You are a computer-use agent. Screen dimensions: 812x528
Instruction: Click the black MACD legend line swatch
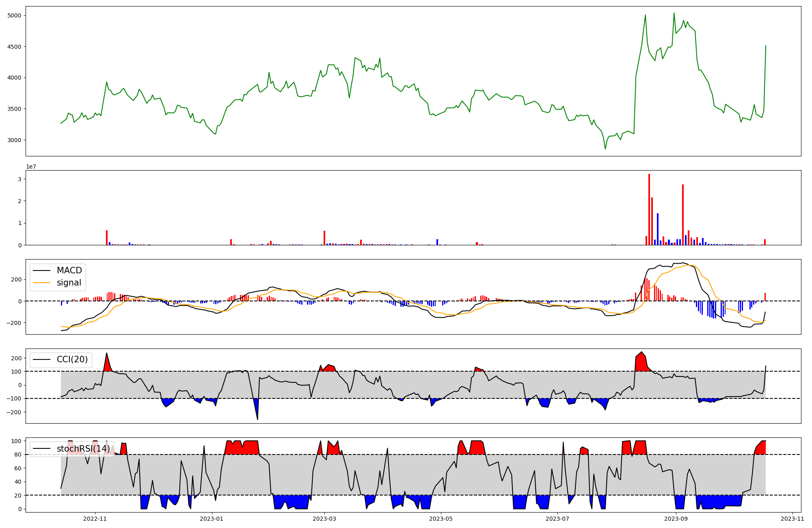click(x=41, y=270)
